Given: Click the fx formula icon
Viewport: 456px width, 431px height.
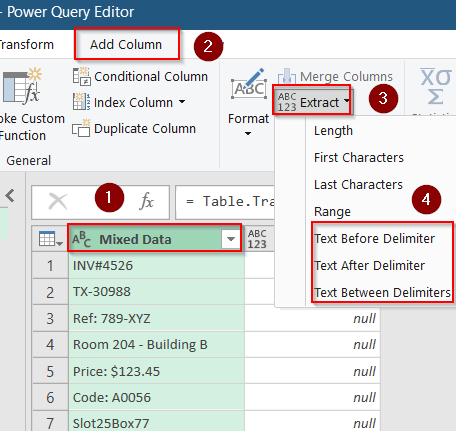Looking at the screenshot, I should 146,201.
